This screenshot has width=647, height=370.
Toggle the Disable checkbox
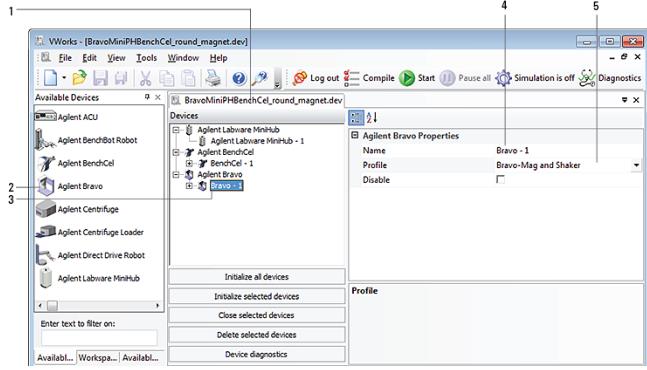501,179
